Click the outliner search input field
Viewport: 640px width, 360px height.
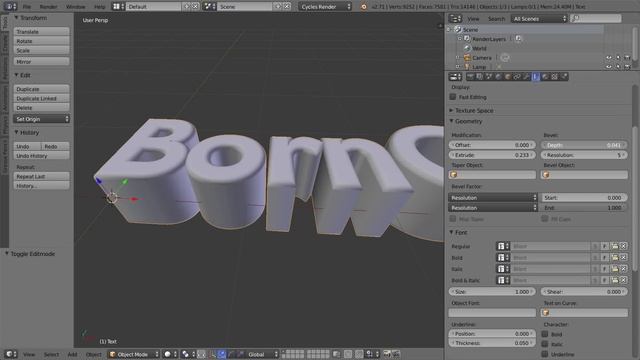point(596,18)
